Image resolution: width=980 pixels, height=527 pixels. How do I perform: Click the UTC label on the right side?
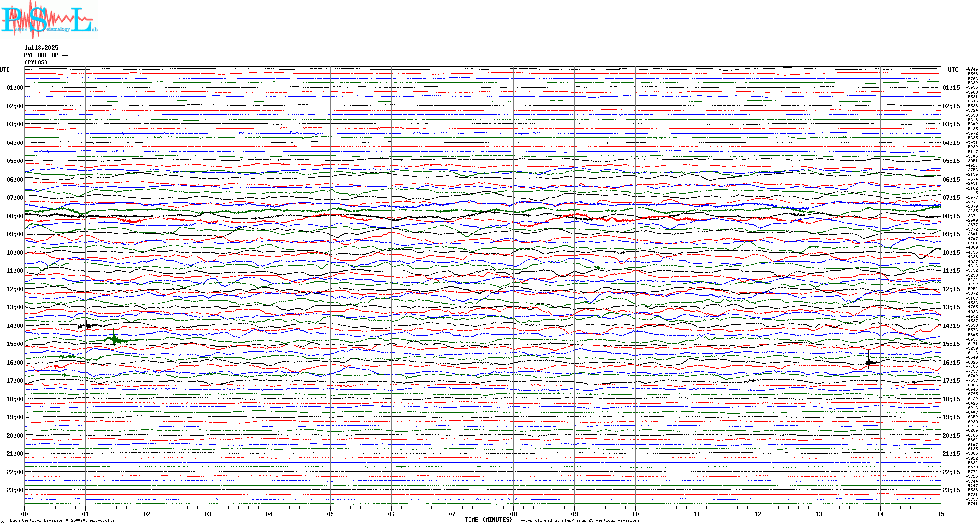[953, 70]
